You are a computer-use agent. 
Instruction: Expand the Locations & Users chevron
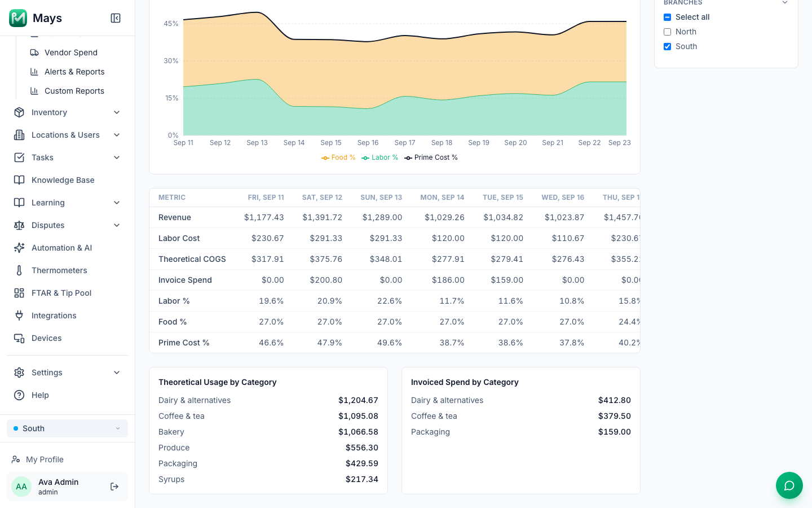pyautogui.click(x=117, y=135)
